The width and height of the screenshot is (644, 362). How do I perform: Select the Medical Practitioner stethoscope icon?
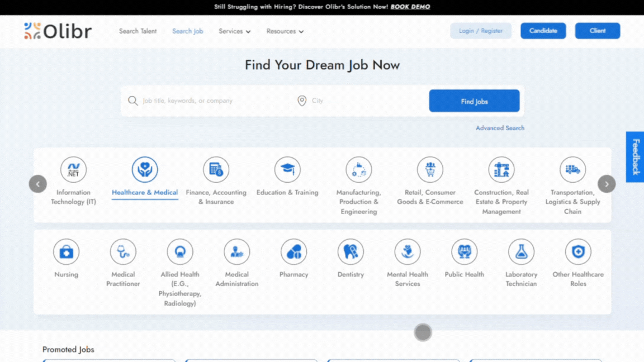[123, 252]
